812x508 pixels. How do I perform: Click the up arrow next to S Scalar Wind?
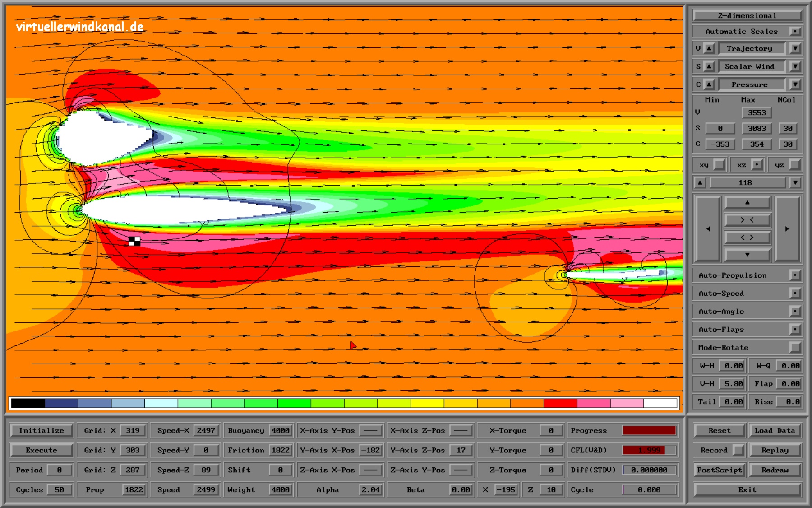[x=709, y=66]
